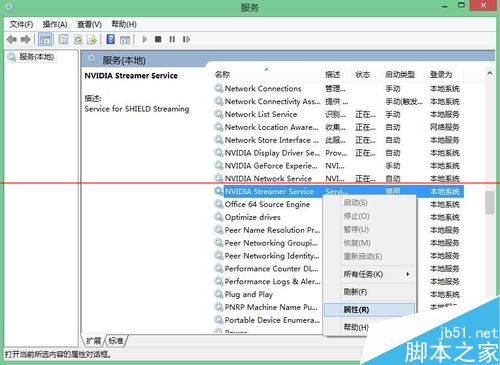Sort by the 启动类型 column header
Image resolution: width=500 pixels, height=365 pixels.
(405, 74)
